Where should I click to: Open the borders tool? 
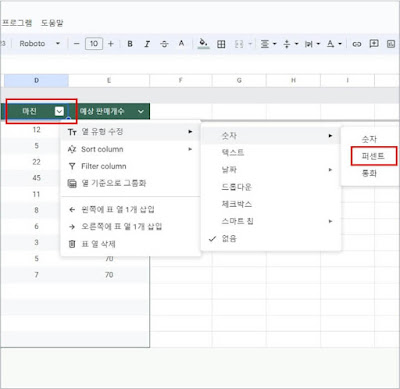[x=221, y=44]
